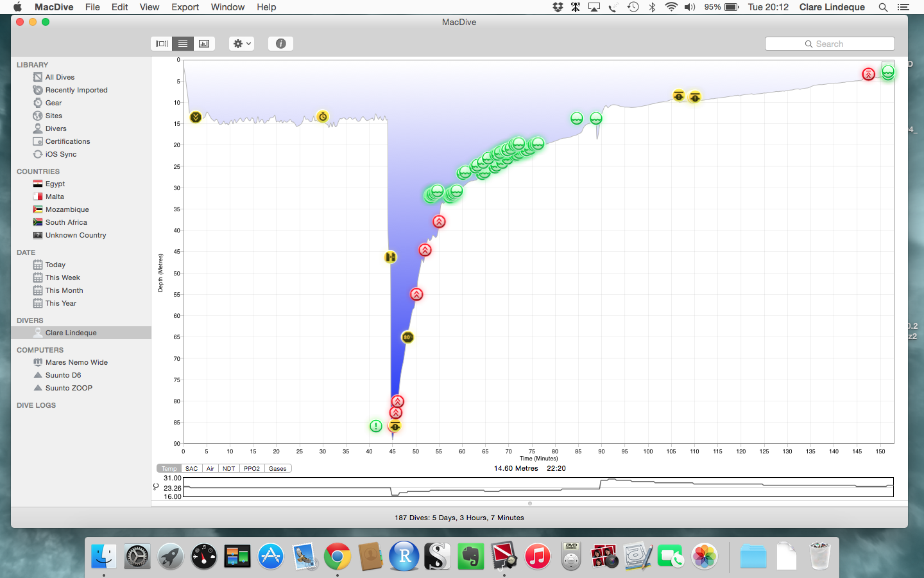Switch to the chart statistics view button
This screenshot has width=924, height=578.
pos(204,44)
